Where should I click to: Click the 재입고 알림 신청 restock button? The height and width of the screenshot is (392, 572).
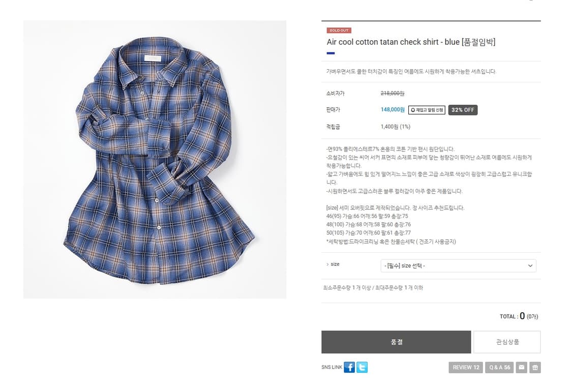[x=427, y=110]
